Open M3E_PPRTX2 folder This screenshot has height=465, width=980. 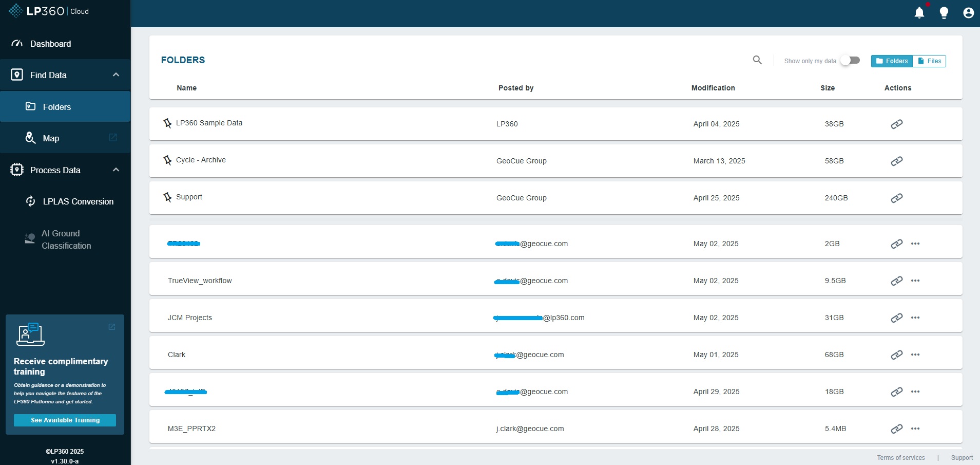(191, 429)
